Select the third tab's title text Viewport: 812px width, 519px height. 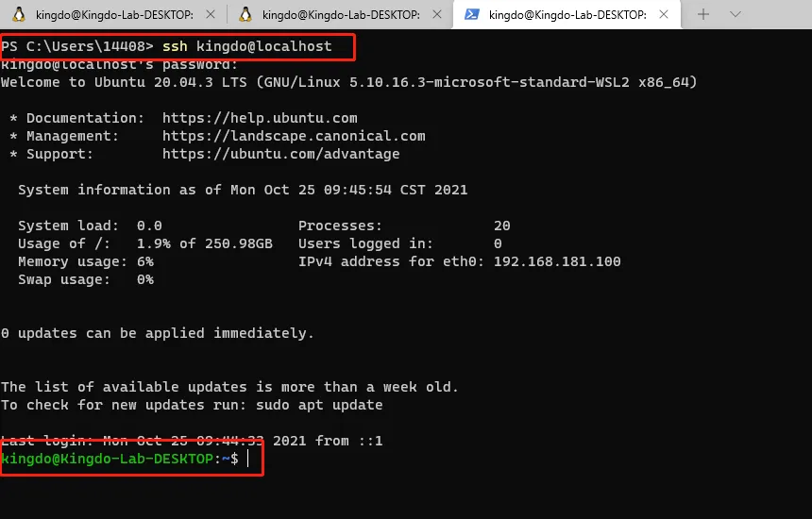pyautogui.click(x=567, y=14)
